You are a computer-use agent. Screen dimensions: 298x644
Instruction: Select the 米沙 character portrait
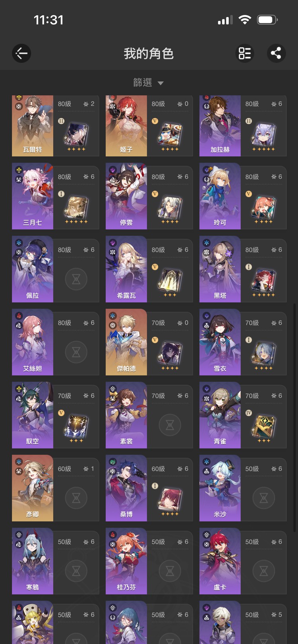pyautogui.click(x=220, y=488)
